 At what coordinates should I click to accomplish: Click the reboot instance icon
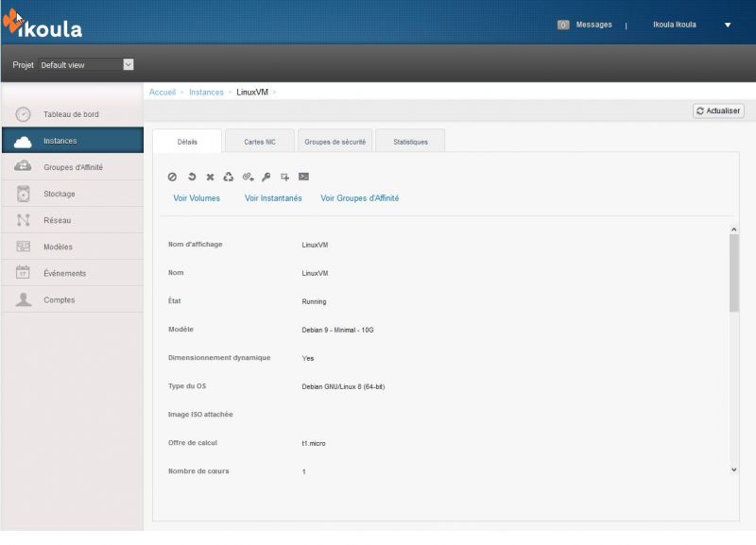191,177
